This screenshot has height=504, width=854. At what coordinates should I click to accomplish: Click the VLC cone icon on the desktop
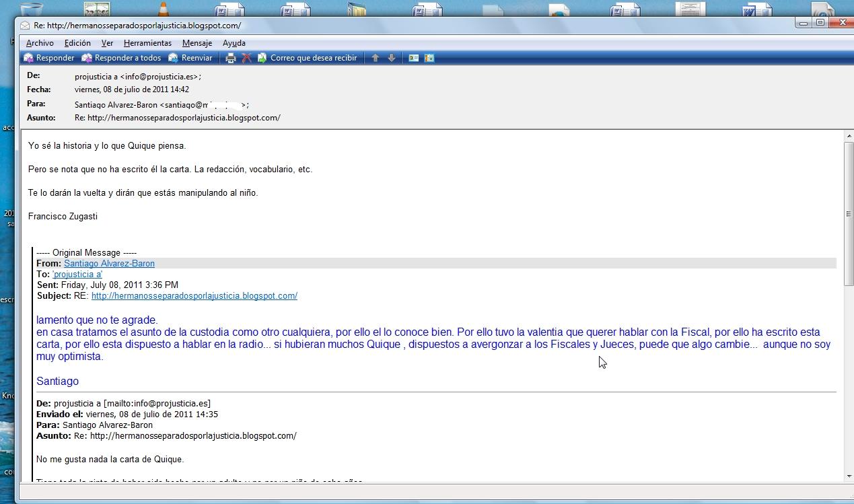(x=163, y=9)
